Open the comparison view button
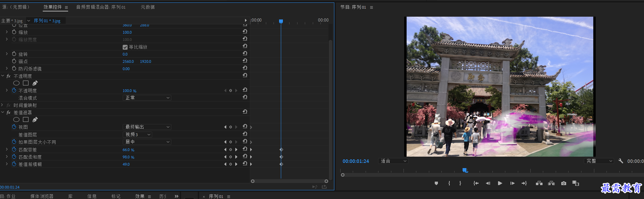 click(576, 183)
